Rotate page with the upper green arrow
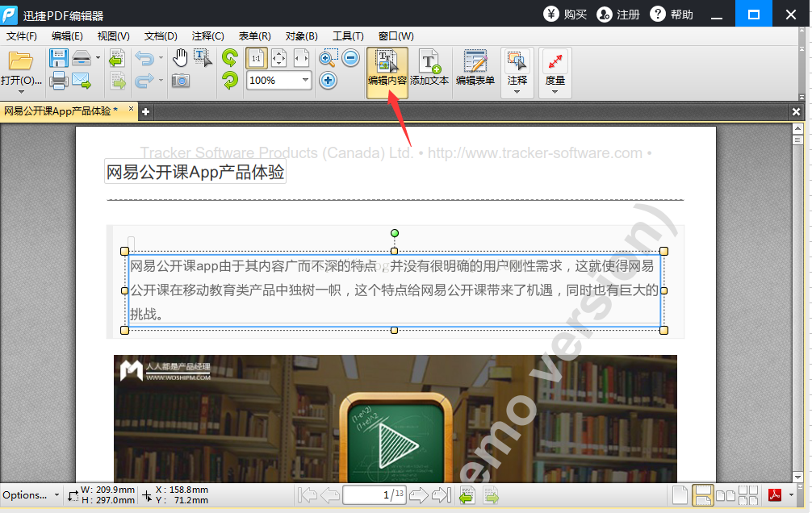The width and height of the screenshot is (812, 513). pos(230,57)
